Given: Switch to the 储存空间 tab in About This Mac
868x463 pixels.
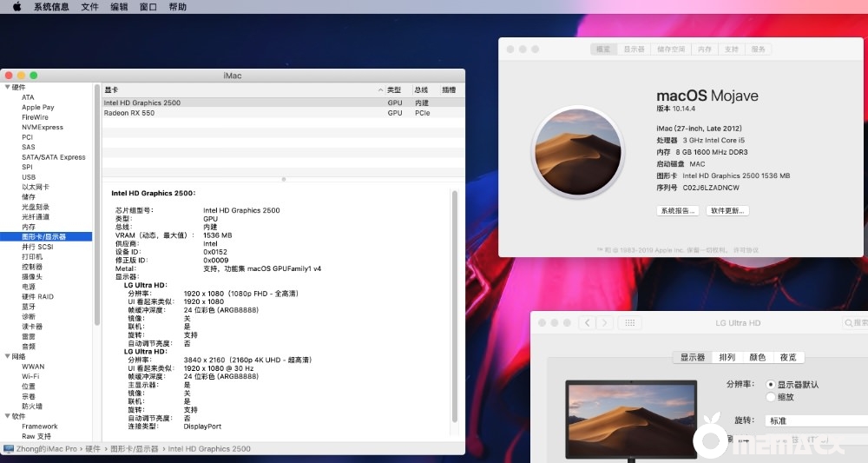Looking at the screenshot, I should tap(671, 50).
